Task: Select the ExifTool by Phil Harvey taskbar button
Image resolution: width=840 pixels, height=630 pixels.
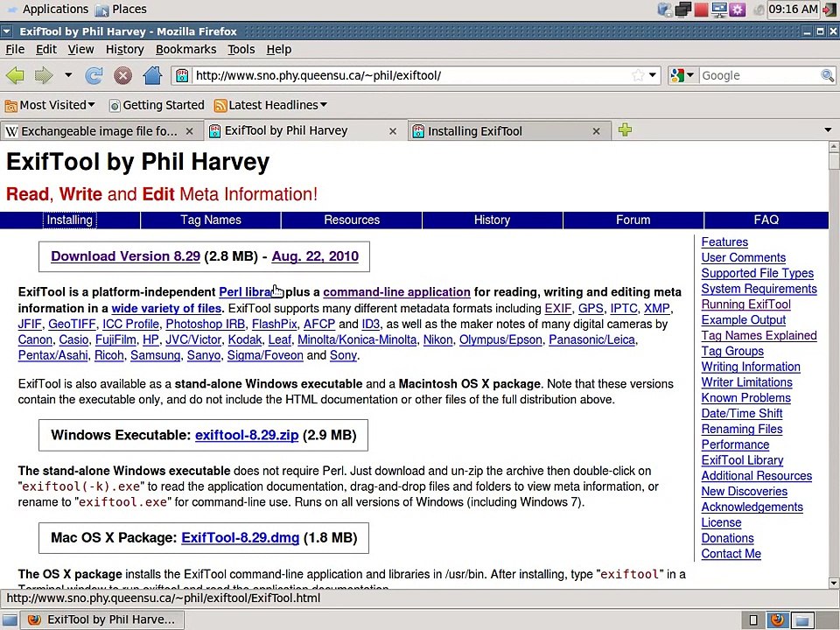Action: (103, 619)
